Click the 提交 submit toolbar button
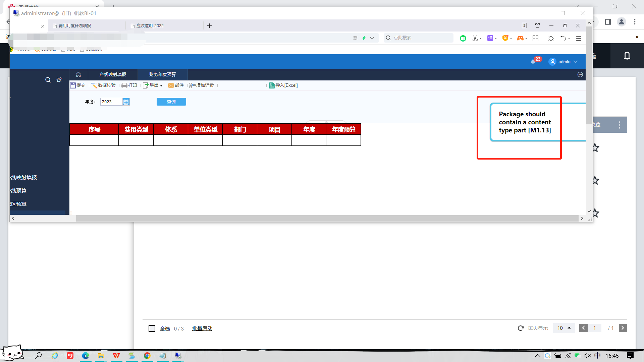This screenshot has width=644, height=362. pos(78,85)
